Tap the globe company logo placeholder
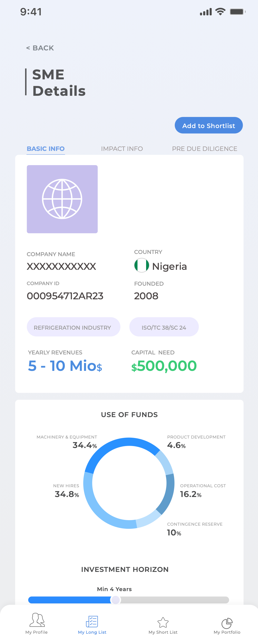 (62, 199)
